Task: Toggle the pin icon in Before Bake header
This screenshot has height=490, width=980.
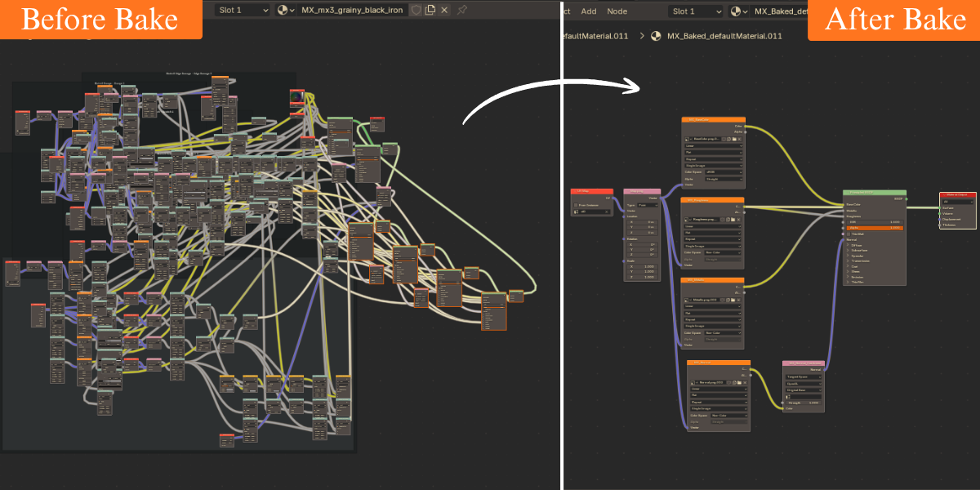Action: click(462, 10)
